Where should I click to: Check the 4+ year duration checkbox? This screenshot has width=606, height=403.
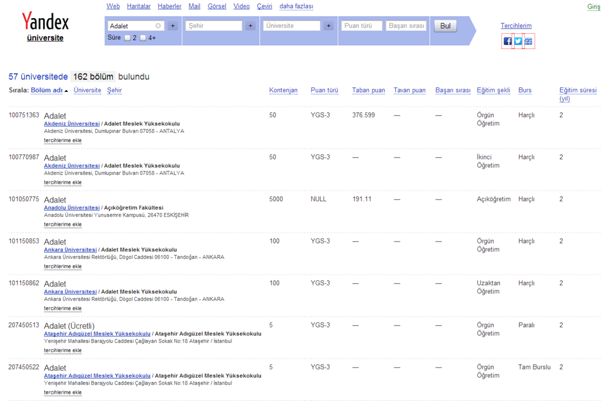click(143, 38)
